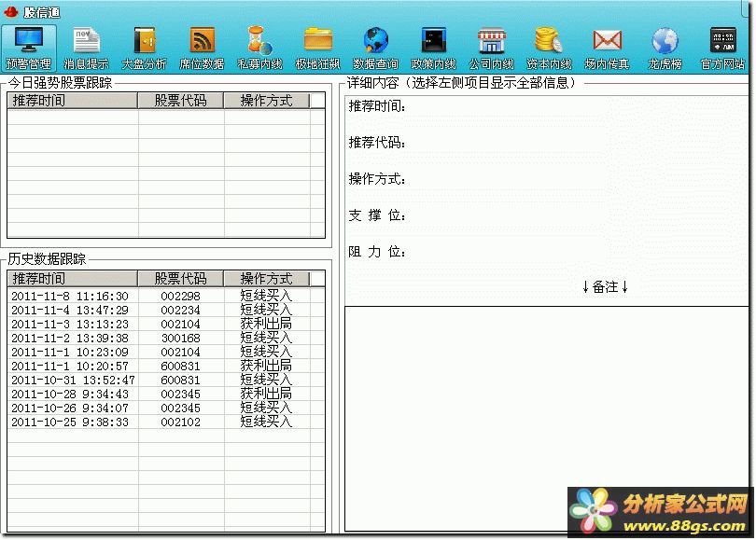Select row 2011-10-25 9:38:33

pos(166,422)
